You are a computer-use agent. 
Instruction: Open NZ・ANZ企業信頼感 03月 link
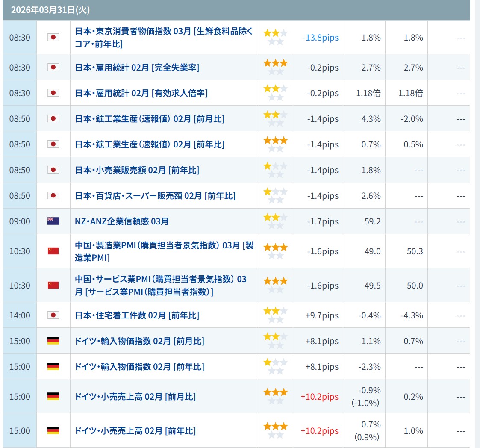tap(121, 221)
